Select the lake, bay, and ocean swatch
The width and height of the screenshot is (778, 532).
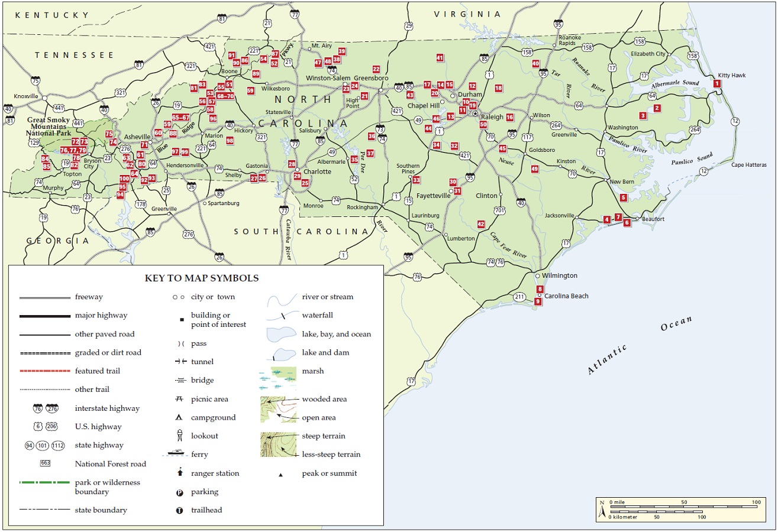pyautogui.click(x=281, y=334)
